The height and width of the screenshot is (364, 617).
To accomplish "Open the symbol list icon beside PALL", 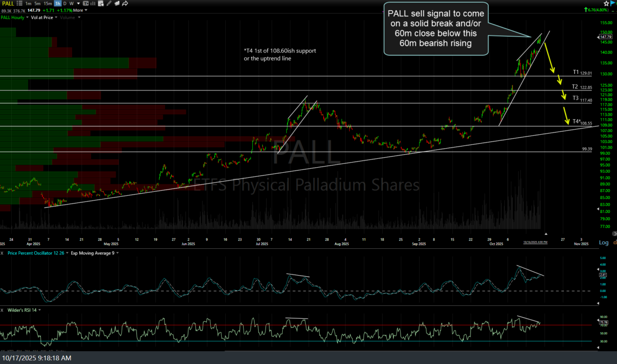I will coord(21,4).
